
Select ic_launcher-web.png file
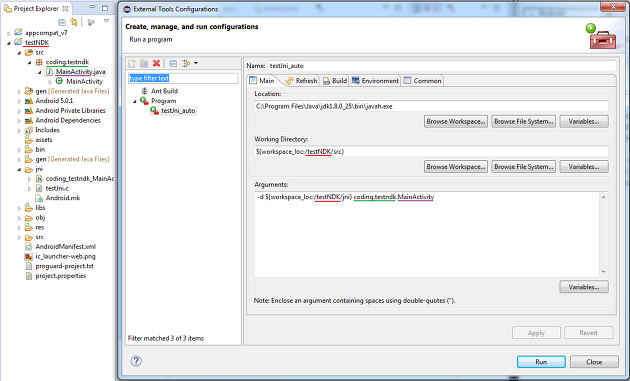click(x=65, y=256)
